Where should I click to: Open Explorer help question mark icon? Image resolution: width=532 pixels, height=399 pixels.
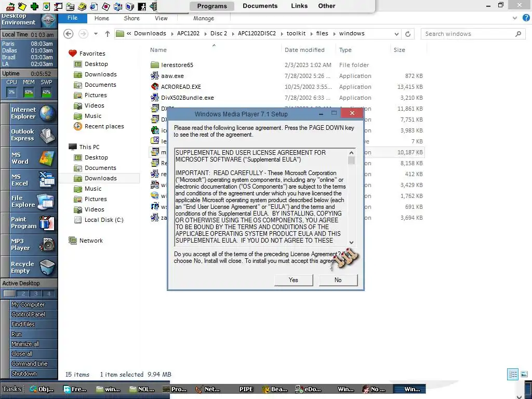pyautogui.click(x=526, y=18)
